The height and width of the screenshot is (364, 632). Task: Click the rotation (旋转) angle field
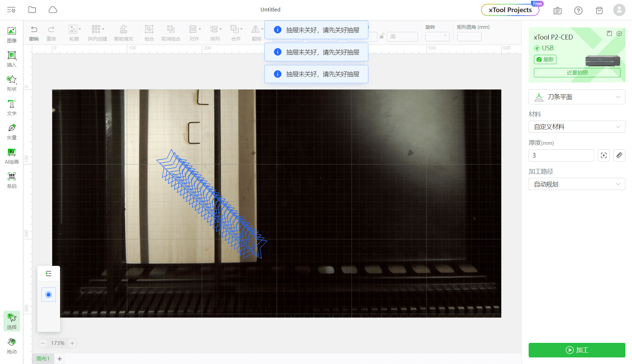click(x=437, y=36)
